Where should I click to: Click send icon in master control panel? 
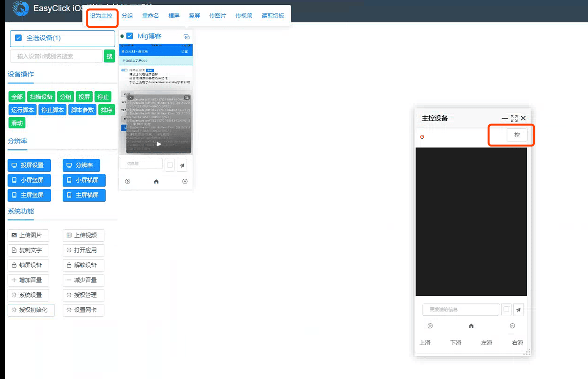518,309
